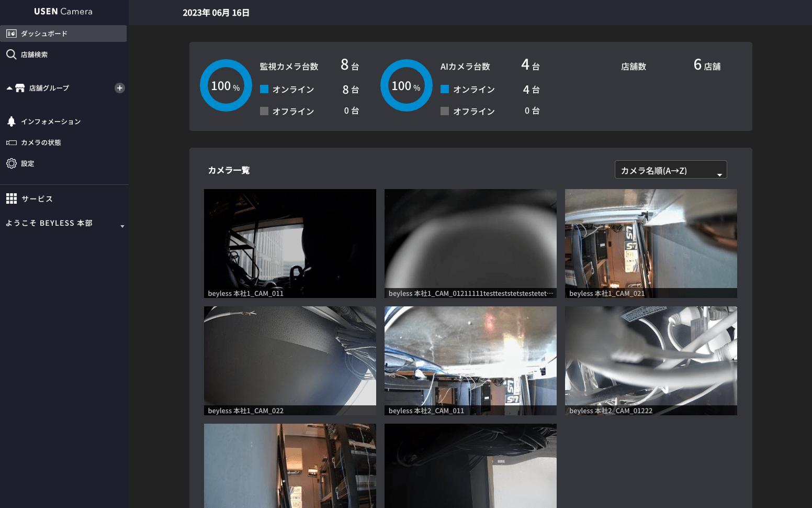Click the store group shop icon
This screenshot has width=812, height=508.
20,88
